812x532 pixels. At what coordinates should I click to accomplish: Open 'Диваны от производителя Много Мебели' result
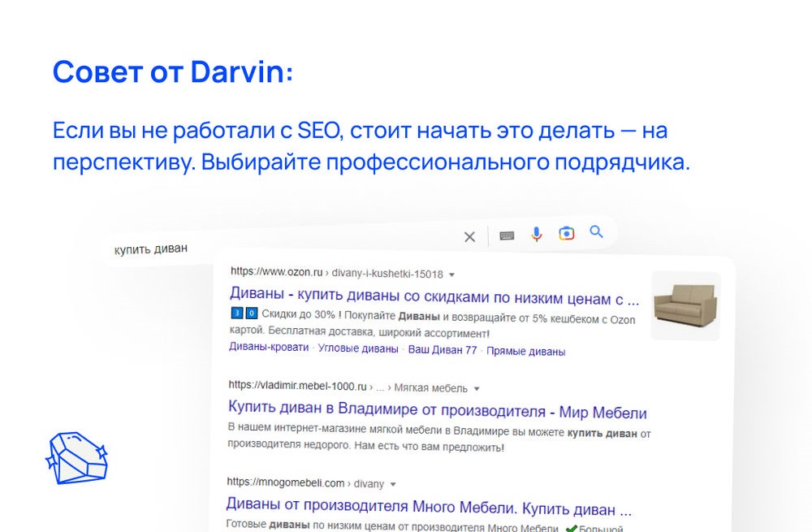[429, 507]
